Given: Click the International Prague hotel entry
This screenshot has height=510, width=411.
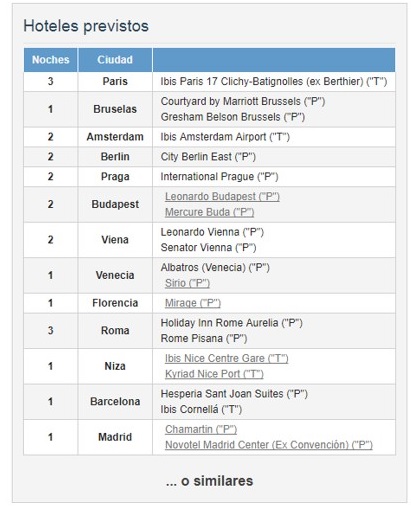Looking at the screenshot, I should coord(219,177).
